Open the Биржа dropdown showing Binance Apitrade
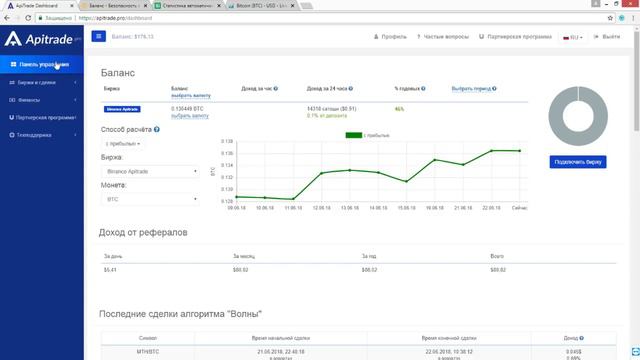640x360 pixels. tap(150, 171)
